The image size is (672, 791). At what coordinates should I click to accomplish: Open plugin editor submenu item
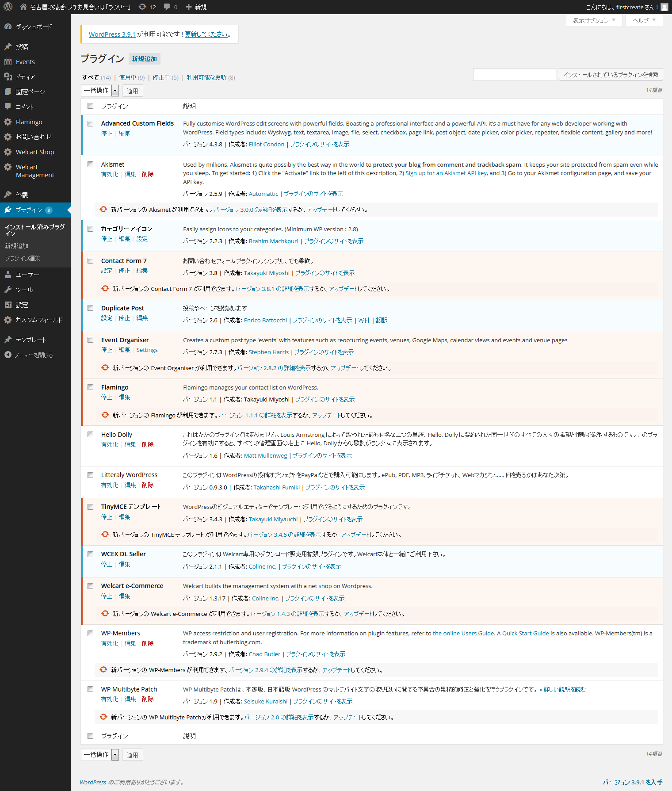pyautogui.click(x=23, y=258)
